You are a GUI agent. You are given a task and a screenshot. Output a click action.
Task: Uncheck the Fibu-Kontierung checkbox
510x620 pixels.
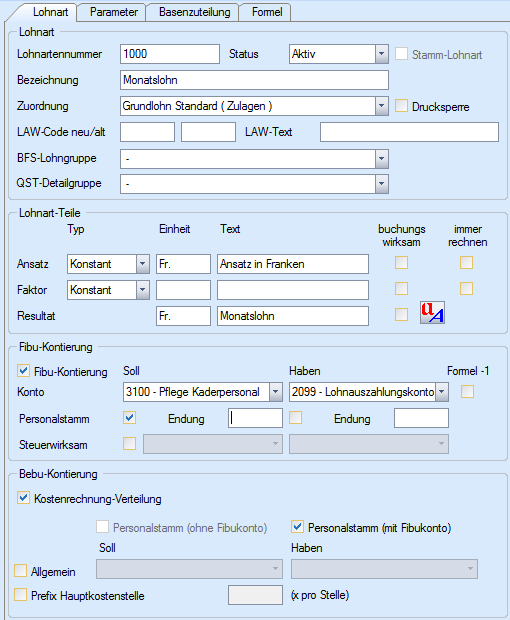23,371
